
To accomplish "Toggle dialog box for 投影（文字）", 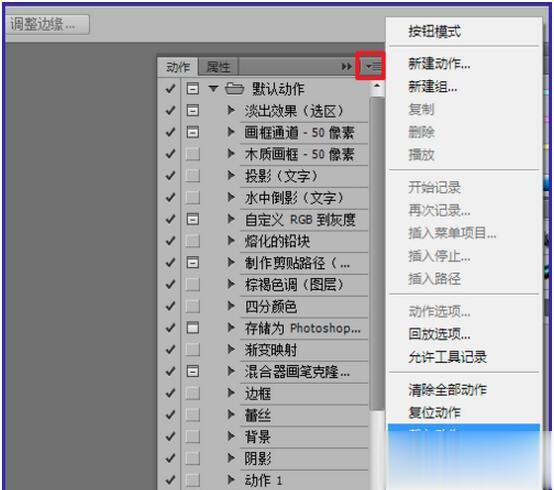I will coord(193,176).
